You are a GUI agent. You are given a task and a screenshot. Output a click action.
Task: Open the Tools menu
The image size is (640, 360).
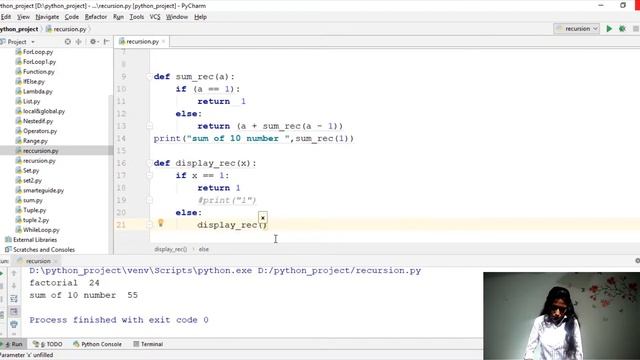click(137, 17)
